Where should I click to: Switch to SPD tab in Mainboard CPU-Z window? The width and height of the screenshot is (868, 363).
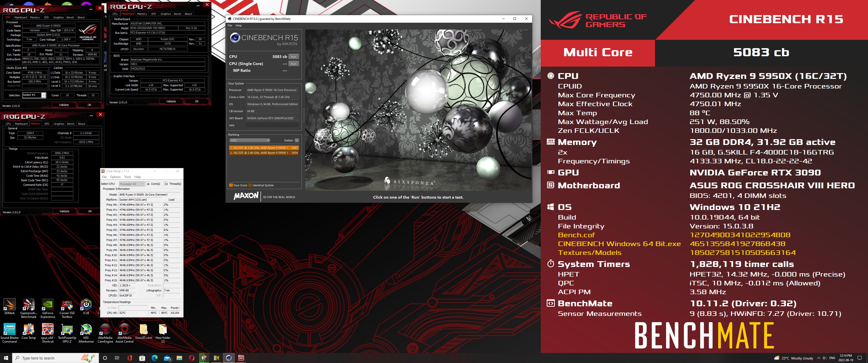[x=153, y=14]
